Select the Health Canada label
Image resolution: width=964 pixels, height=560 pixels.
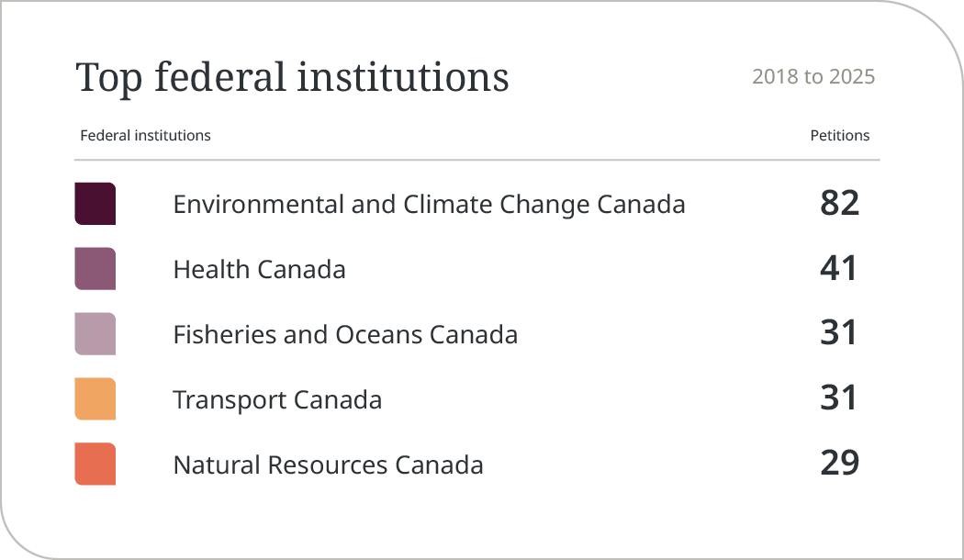[x=259, y=269]
